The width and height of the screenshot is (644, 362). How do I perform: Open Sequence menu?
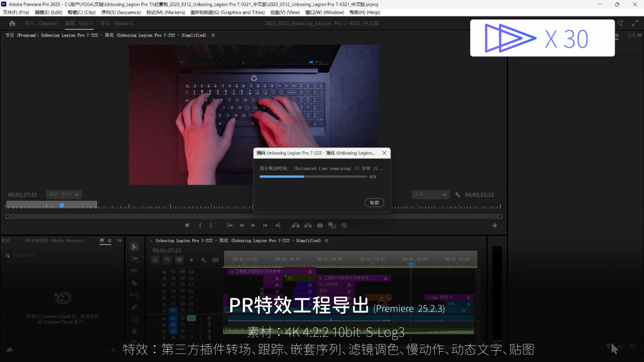pyautogui.click(x=121, y=12)
